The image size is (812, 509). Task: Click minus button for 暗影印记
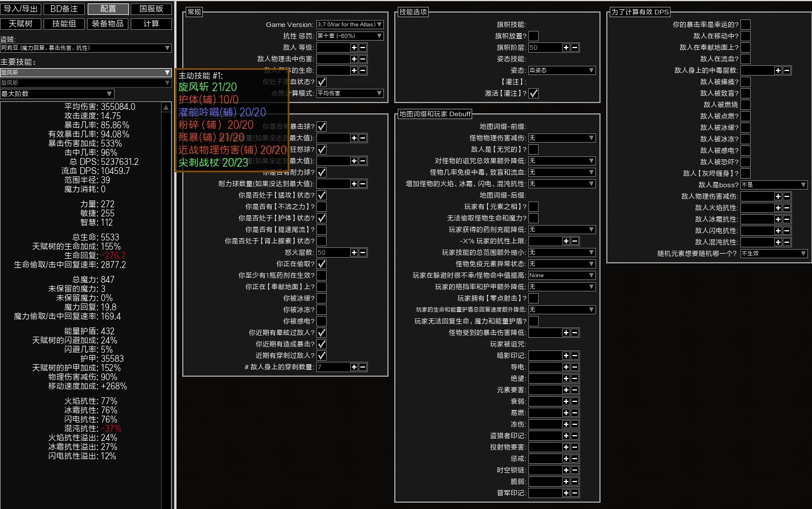click(575, 356)
